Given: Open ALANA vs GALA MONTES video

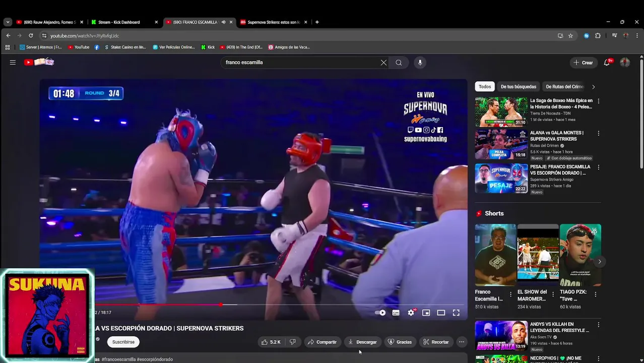Looking at the screenshot, I should (x=501, y=145).
